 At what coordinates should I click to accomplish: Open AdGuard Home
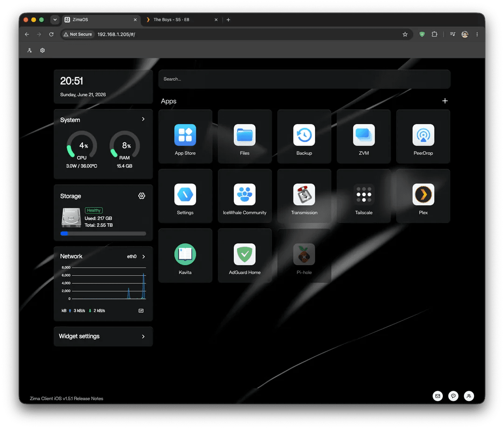[245, 256]
